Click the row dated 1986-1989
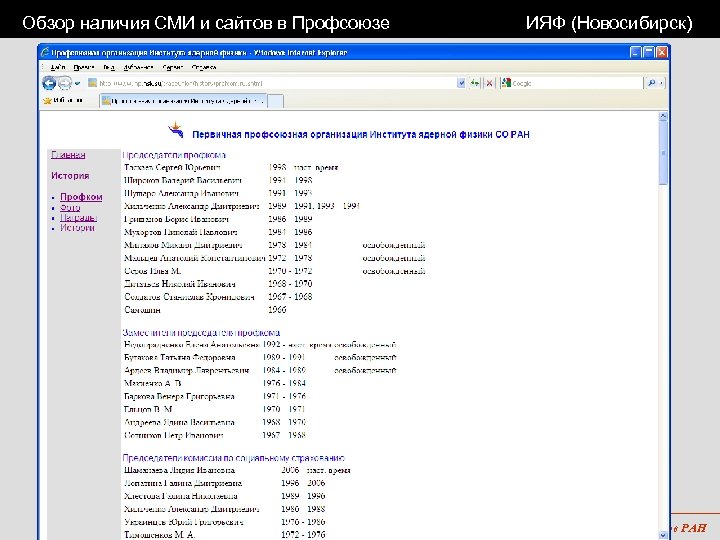 pos(218,219)
